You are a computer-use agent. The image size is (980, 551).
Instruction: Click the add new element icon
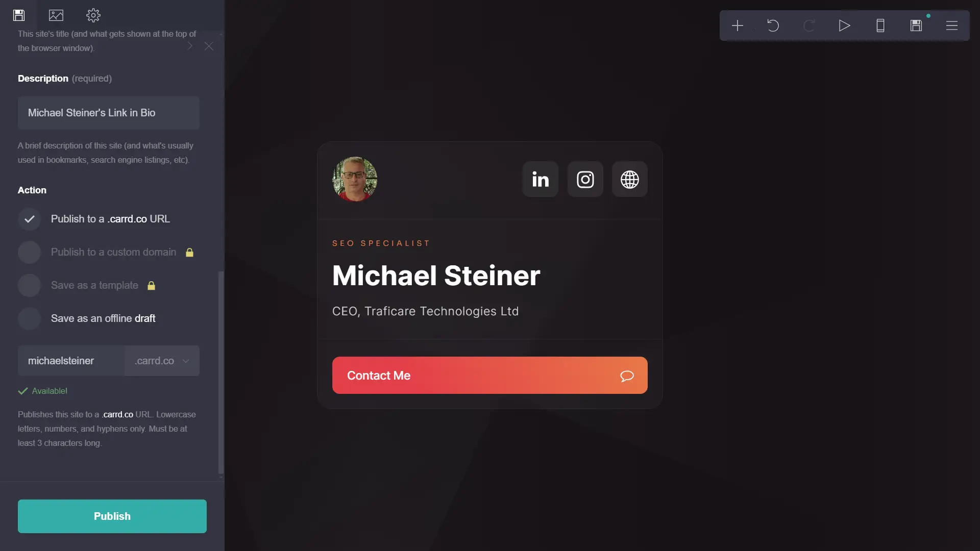(737, 26)
